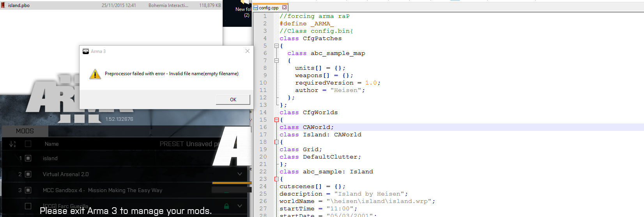Click the Name column header in mods list
Image resolution: width=644 pixels, height=217 pixels.
coord(51,144)
